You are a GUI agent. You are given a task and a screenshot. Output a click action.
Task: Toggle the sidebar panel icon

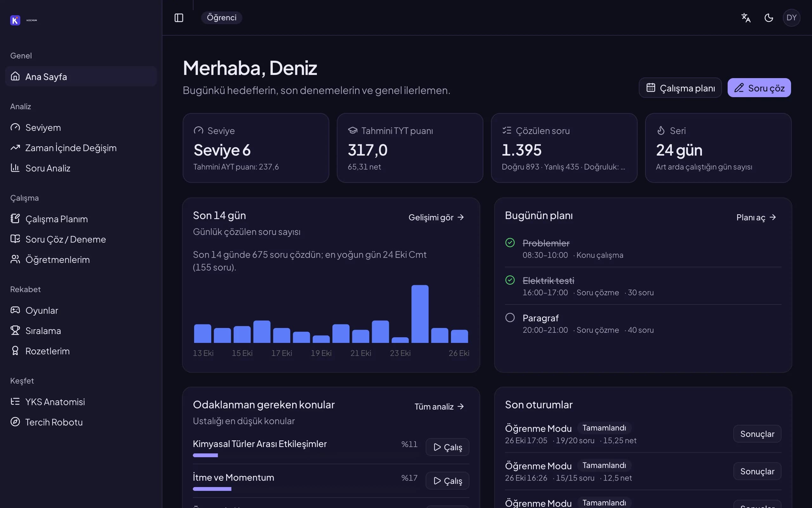point(179,18)
